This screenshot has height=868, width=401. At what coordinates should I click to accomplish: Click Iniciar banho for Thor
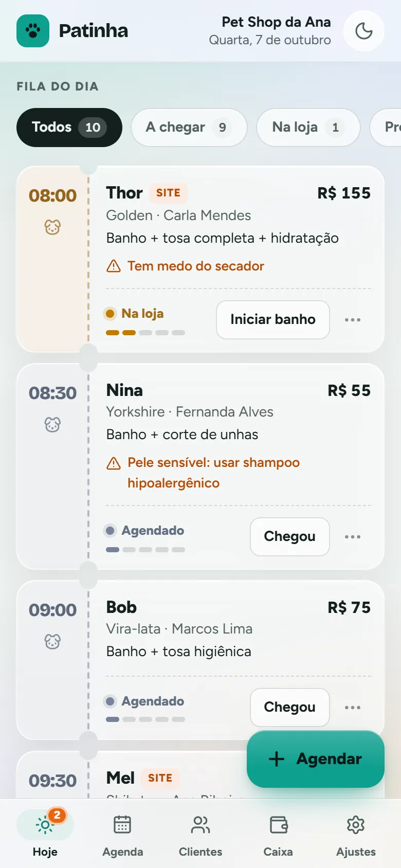coord(273,320)
